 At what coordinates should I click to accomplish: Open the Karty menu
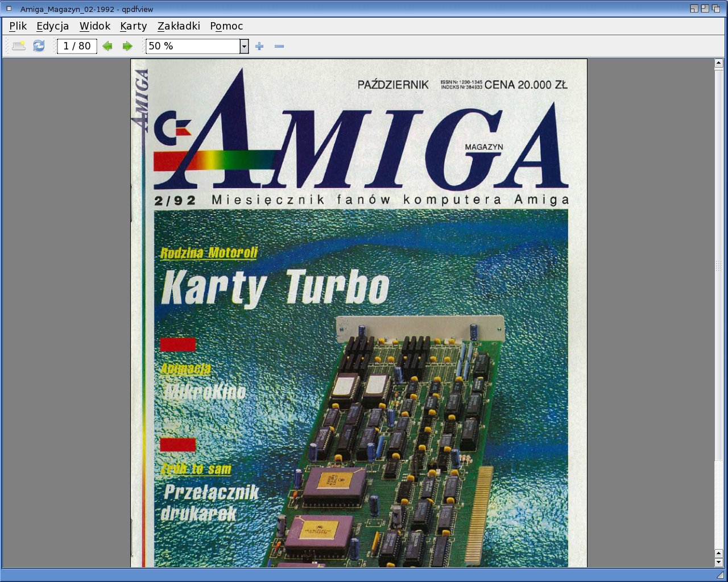tap(133, 26)
